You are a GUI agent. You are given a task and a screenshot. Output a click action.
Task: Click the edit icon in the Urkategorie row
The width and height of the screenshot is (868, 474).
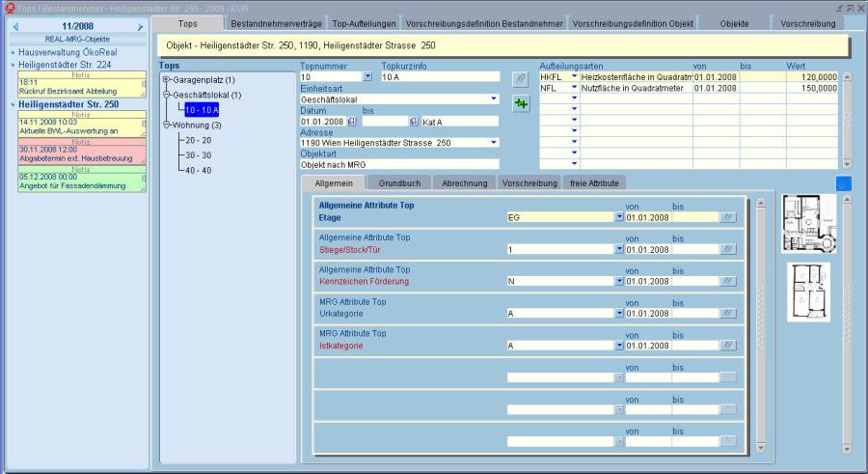click(x=728, y=314)
